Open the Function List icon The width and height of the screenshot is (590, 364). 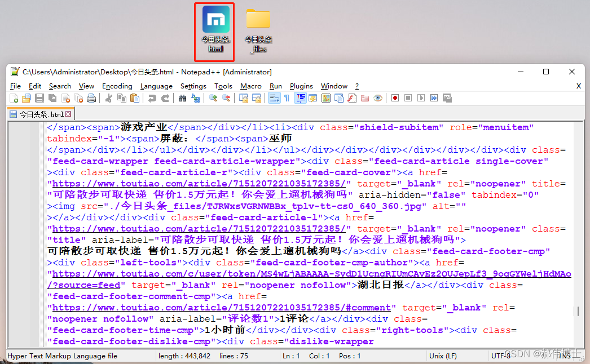pos(352,99)
